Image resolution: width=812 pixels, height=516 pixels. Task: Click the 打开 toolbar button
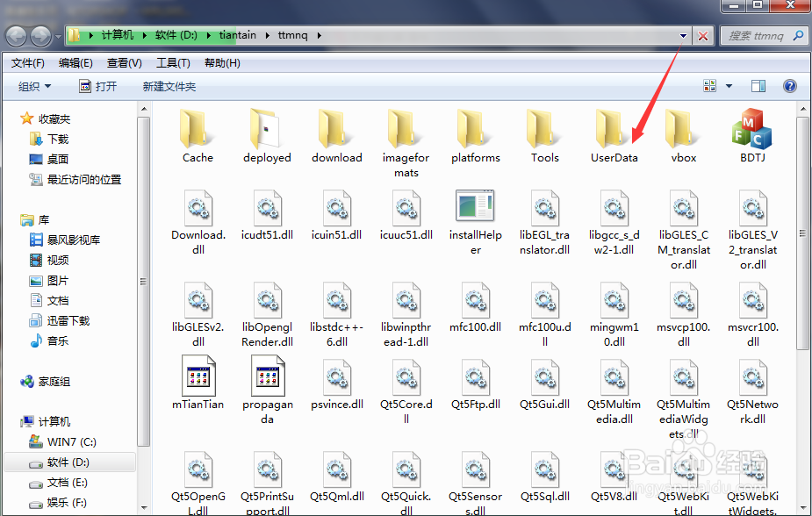pyautogui.click(x=97, y=86)
